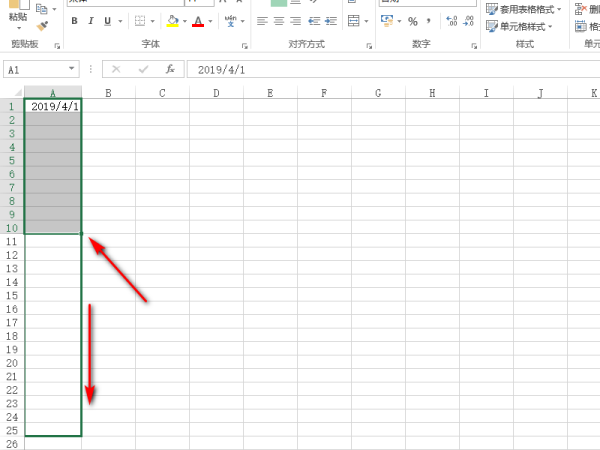Select row 20 header
600x450 pixels.
(12, 363)
